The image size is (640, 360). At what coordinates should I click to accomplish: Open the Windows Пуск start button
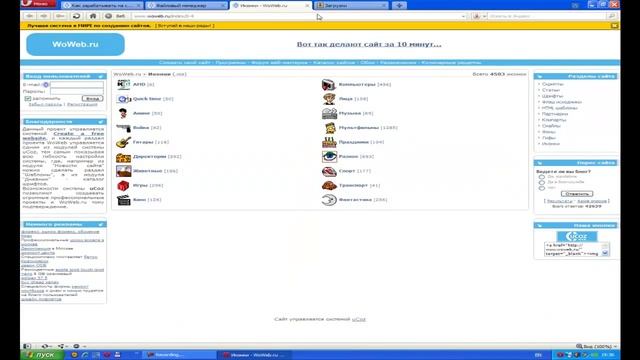click(42, 355)
